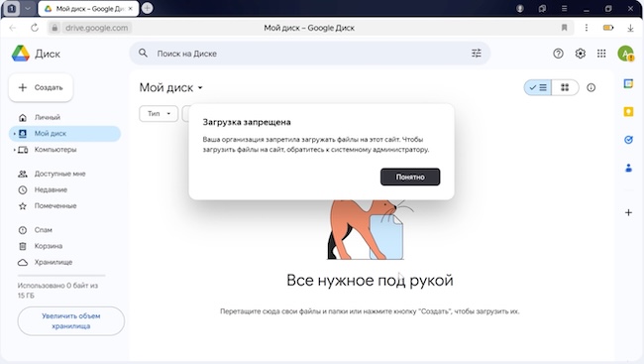Click the cat illustration
This screenshot has width=644, height=364.
(x=366, y=229)
